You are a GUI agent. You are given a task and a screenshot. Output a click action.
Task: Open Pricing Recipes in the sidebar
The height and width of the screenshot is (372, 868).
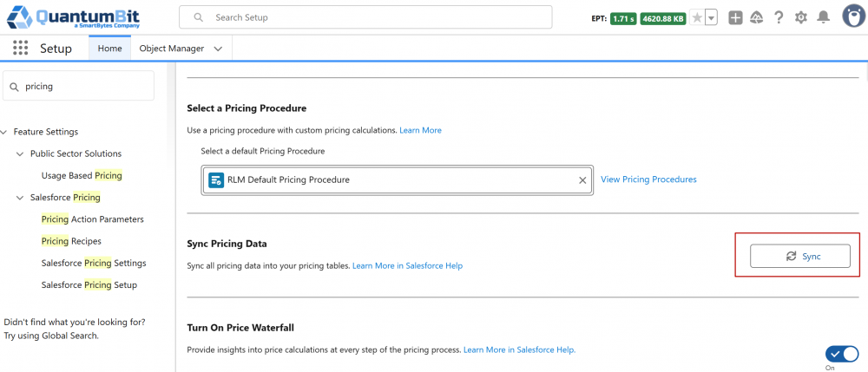(71, 241)
